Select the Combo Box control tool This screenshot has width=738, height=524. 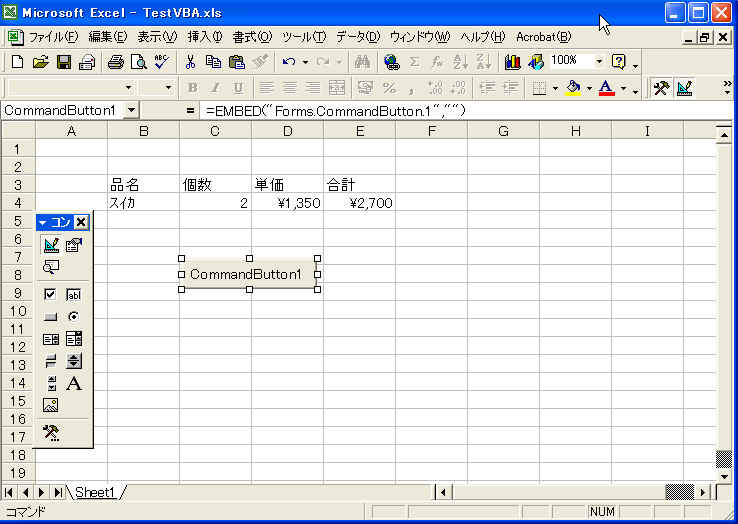click(73, 339)
